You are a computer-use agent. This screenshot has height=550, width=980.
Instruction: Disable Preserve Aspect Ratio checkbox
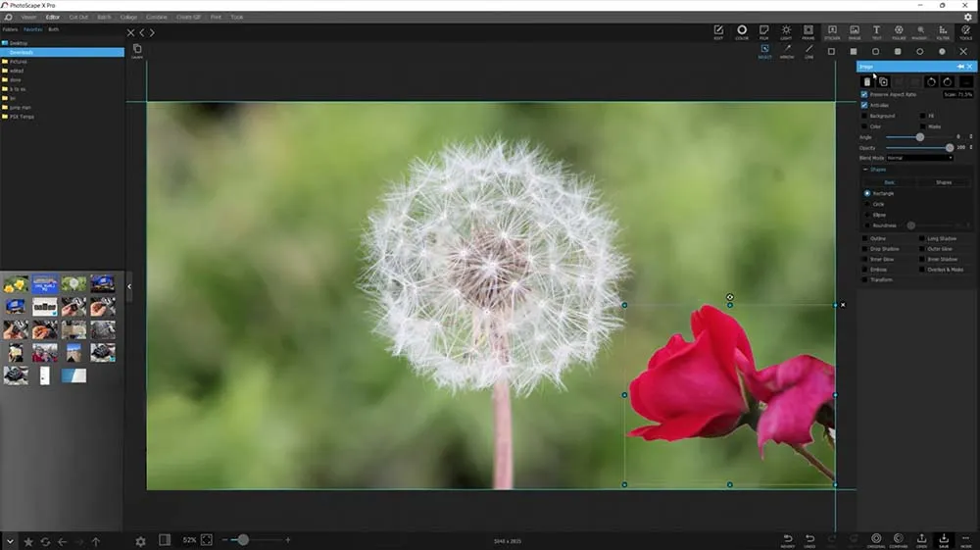tap(864, 94)
